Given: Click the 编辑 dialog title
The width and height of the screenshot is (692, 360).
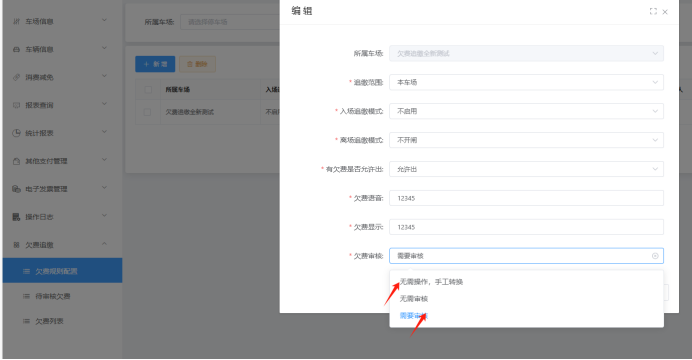Looking at the screenshot, I should pos(302,11).
